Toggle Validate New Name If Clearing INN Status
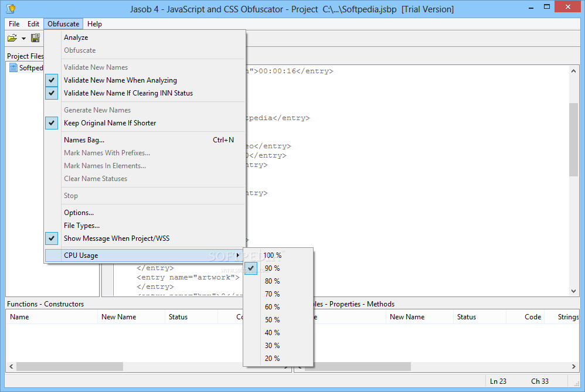Screen dimensions: 585x392 [x=145, y=93]
